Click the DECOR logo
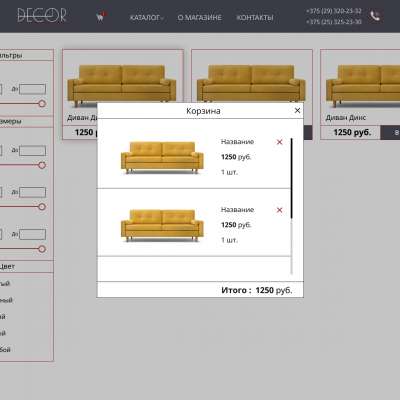Screen dimensions: 400x400 (x=42, y=15)
